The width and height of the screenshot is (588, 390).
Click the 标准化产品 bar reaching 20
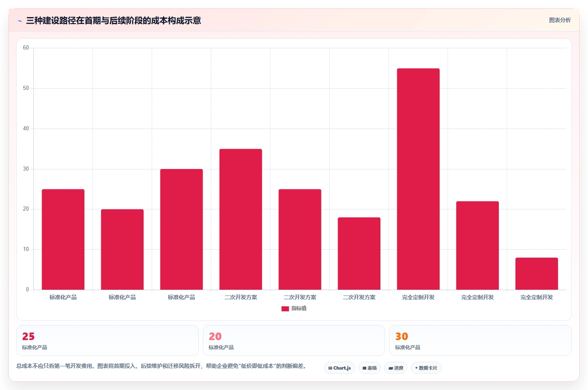coord(122,249)
